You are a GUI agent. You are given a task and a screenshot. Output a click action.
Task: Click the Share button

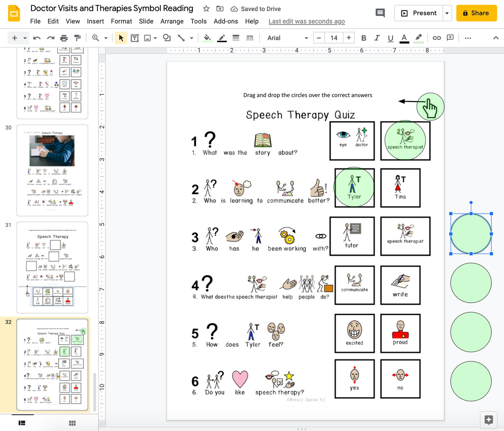pos(476,13)
